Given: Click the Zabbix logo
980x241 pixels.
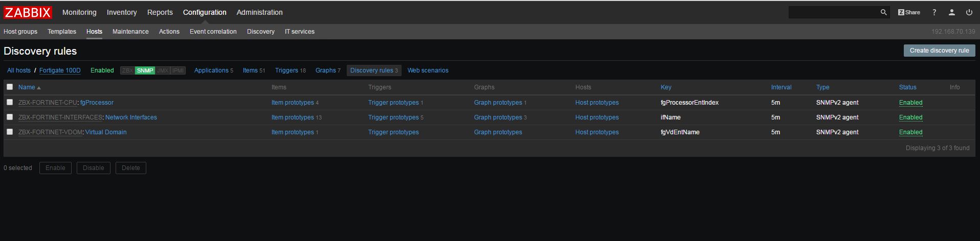Looking at the screenshot, I should coord(28,12).
